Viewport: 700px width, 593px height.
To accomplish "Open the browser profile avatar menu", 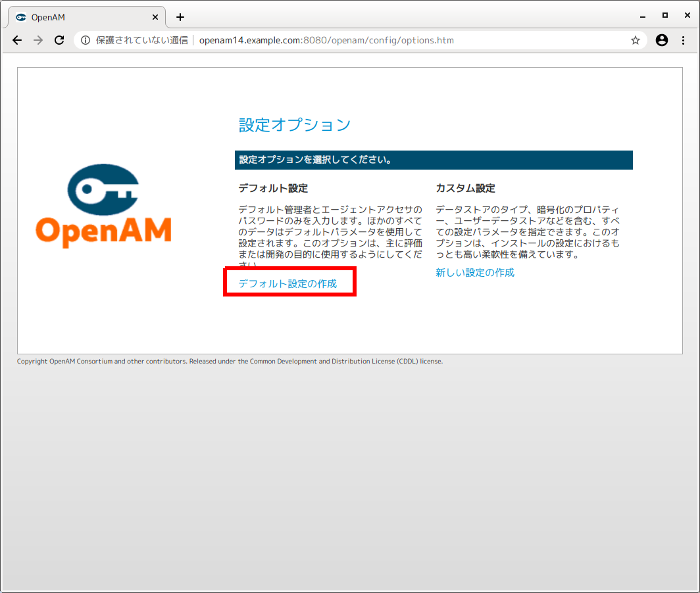I will 662,40.
